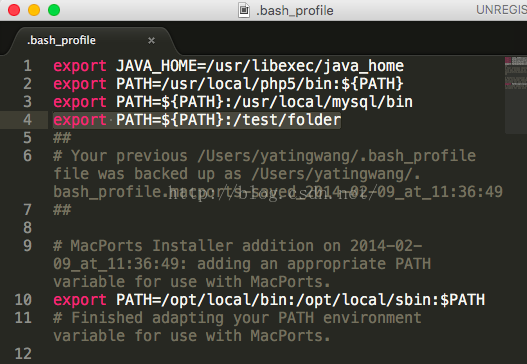Click the yellow minimize window button
This screenshot has width=527, height=364.
tap(34, 10)
